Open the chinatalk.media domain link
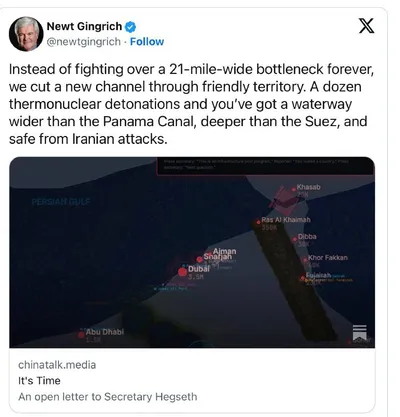400x417 pixels. [57, 365]
